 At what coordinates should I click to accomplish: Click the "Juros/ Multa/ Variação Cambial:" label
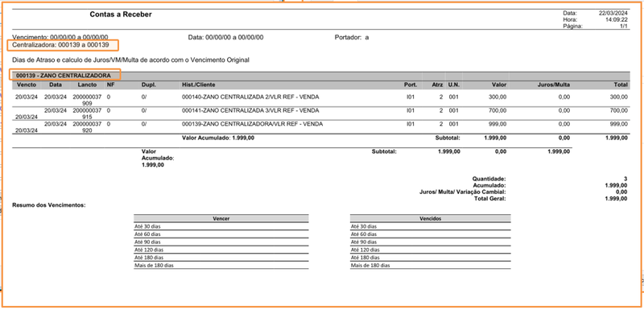(x=463, y=192)
